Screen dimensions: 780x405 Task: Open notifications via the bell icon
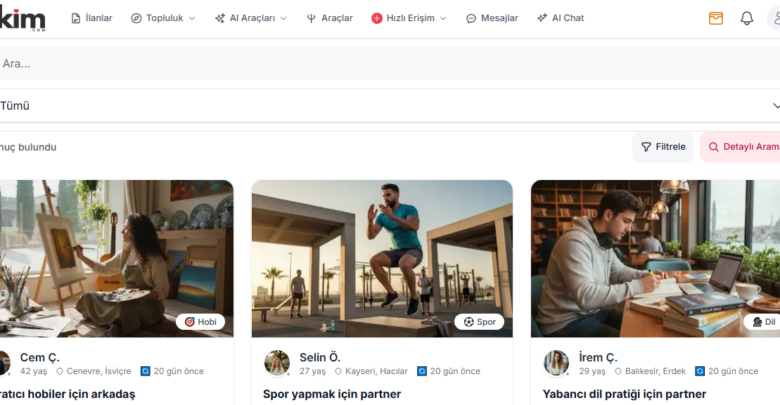pos(746,18)
